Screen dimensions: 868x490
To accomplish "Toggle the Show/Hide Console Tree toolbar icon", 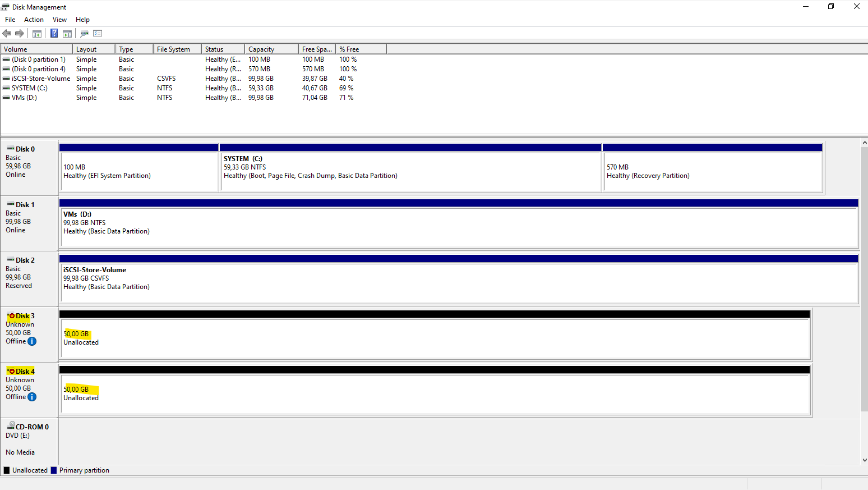I will 37,34.
